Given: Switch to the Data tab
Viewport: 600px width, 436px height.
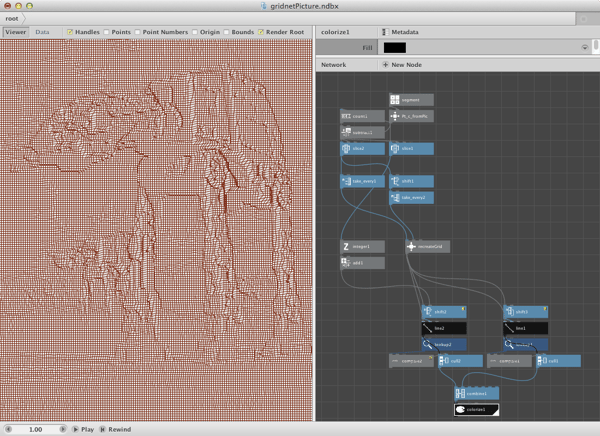Looking at the screenshot, I should (42, 32).
